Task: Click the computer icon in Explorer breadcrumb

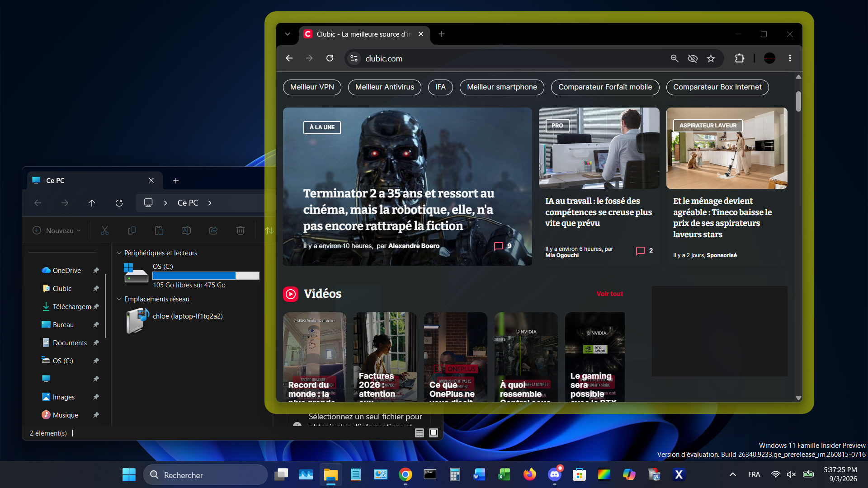Action: 148,203
